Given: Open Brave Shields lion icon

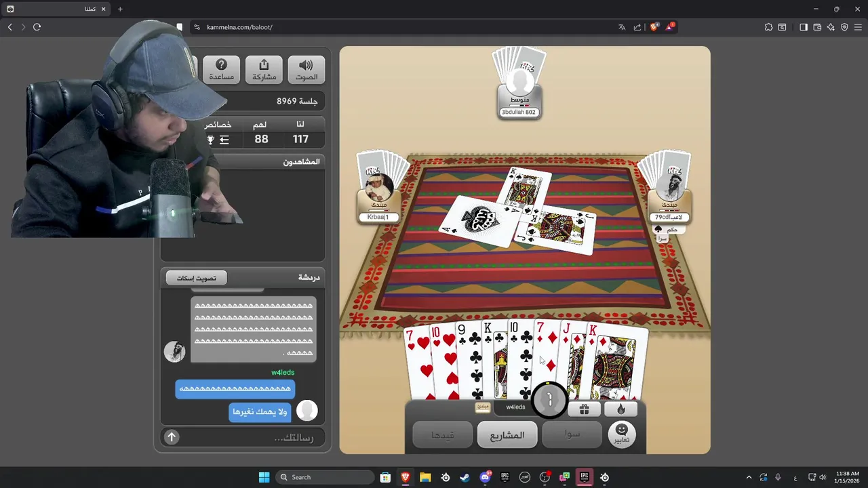Looking at the screenshot, I should pyautogui.click(x=654, y=27).
